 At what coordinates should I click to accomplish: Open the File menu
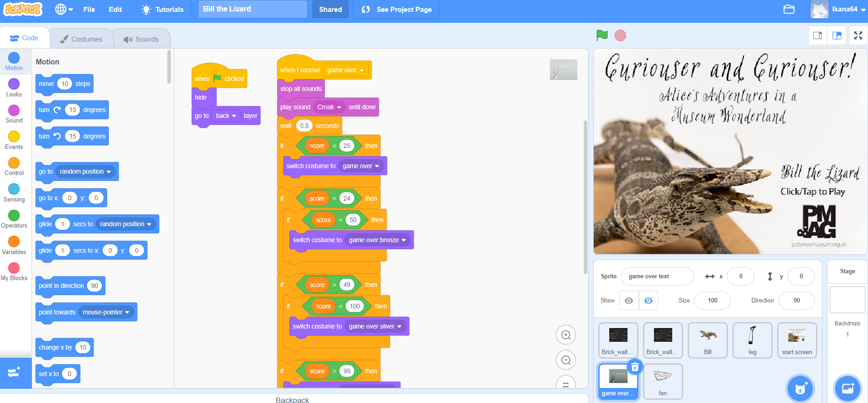(x=89, y=9)
